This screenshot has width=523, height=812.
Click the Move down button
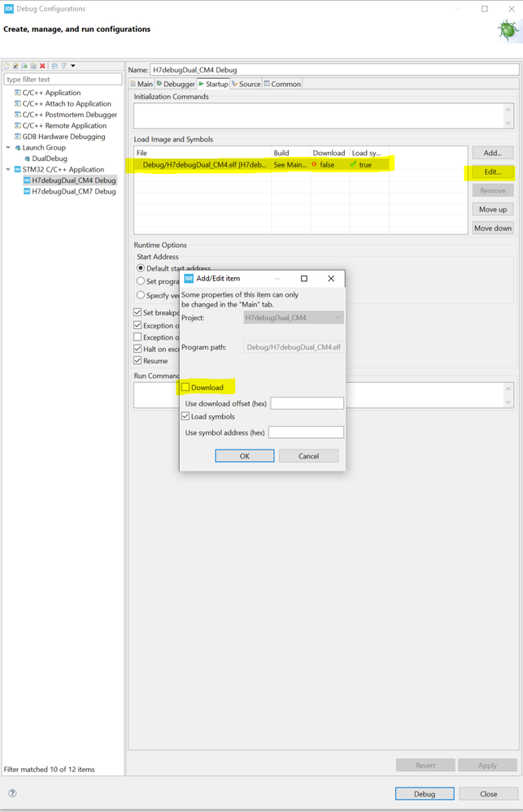point(492,228)
